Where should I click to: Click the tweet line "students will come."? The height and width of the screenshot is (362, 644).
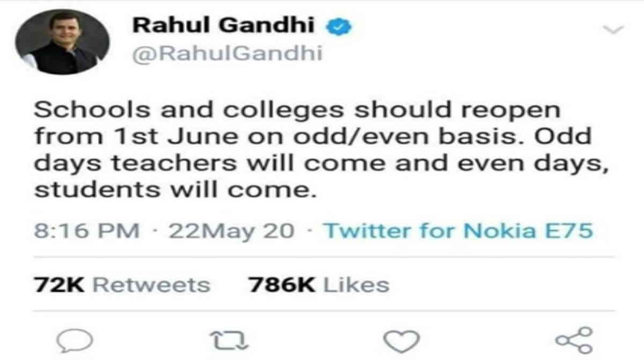[173, 190]
